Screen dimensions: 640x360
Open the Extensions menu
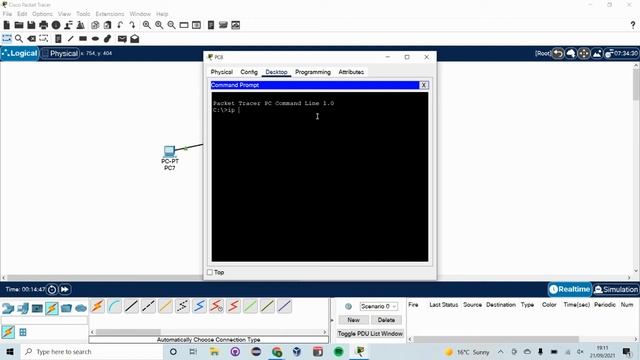(110, 14)
